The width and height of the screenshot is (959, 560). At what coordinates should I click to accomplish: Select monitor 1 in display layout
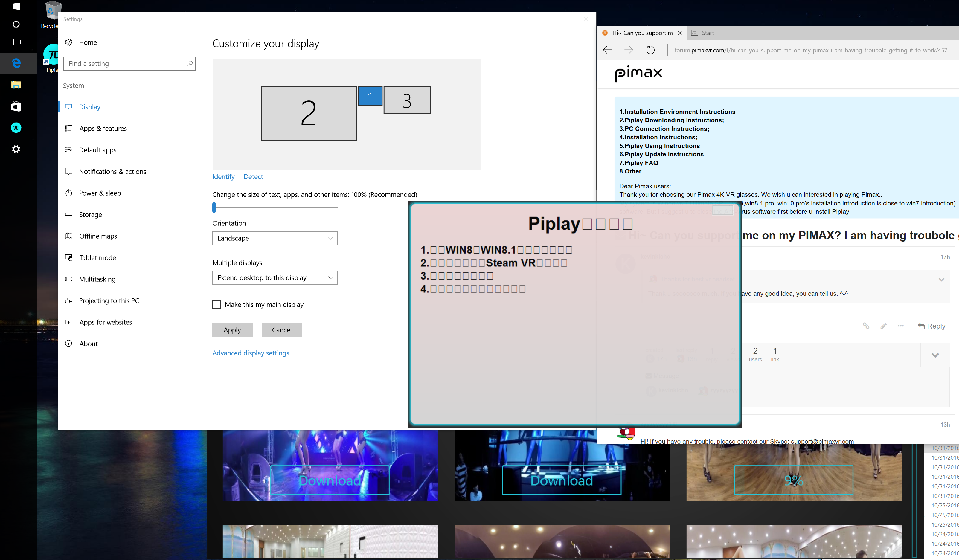point(370,97)
